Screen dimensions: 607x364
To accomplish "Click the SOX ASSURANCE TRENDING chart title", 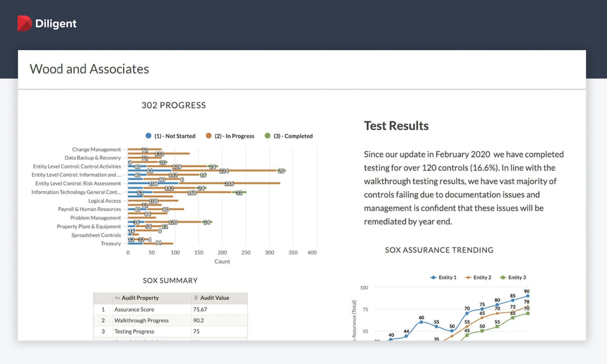I will click(x=439, y=250).
